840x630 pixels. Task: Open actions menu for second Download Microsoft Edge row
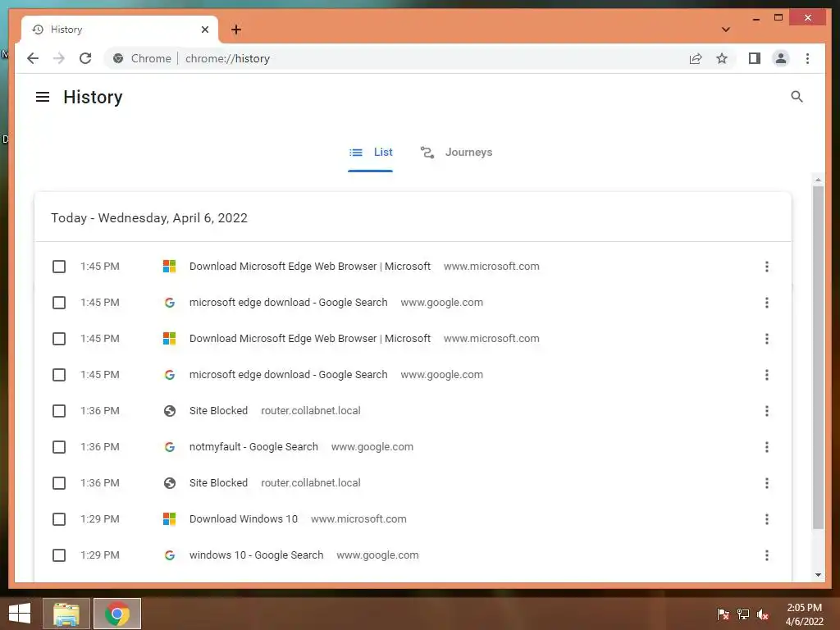(x=767, y=339)
